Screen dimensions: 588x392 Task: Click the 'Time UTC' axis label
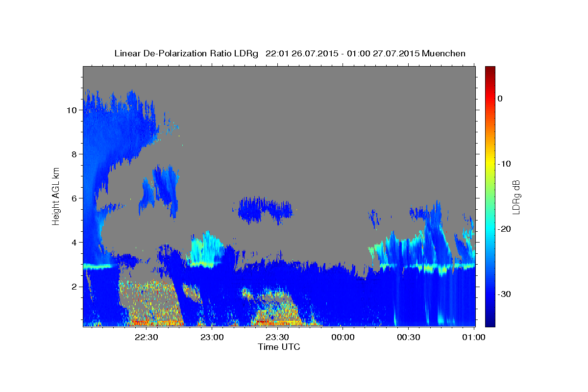(279, 347)
